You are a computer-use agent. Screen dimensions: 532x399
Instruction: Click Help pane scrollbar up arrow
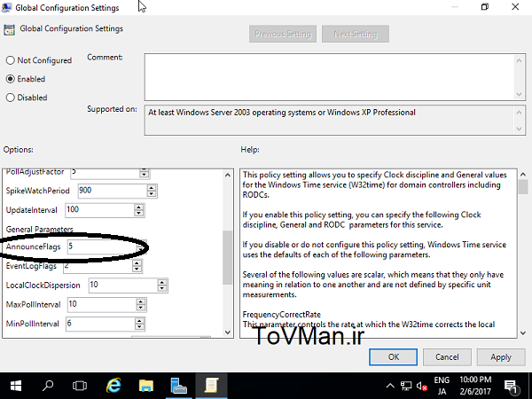(523, 175)
